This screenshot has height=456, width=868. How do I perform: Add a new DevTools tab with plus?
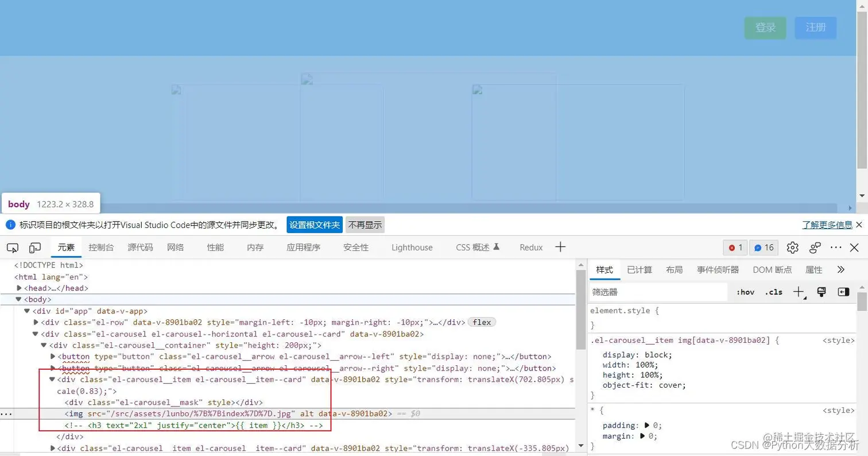pyautogui.click(x=561, y=247)
